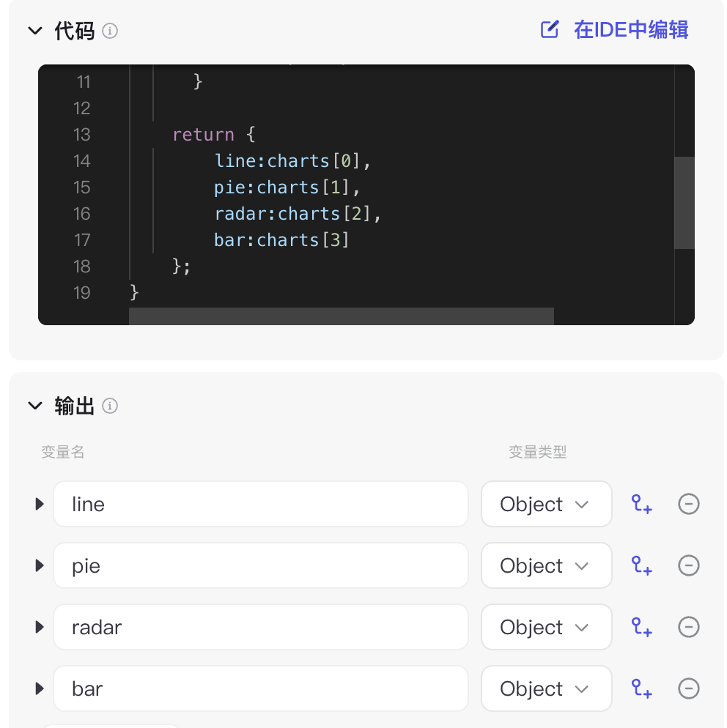Open 在IDE中编辑 link

click(614, 30)
